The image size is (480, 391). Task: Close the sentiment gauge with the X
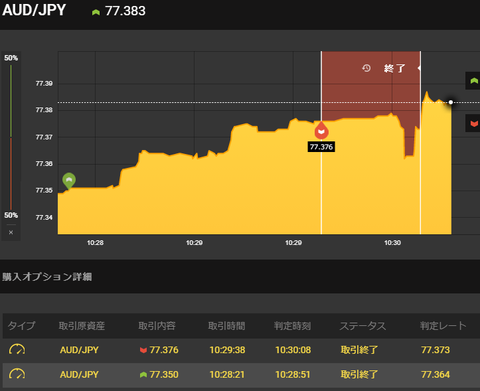tap(11, 232)
